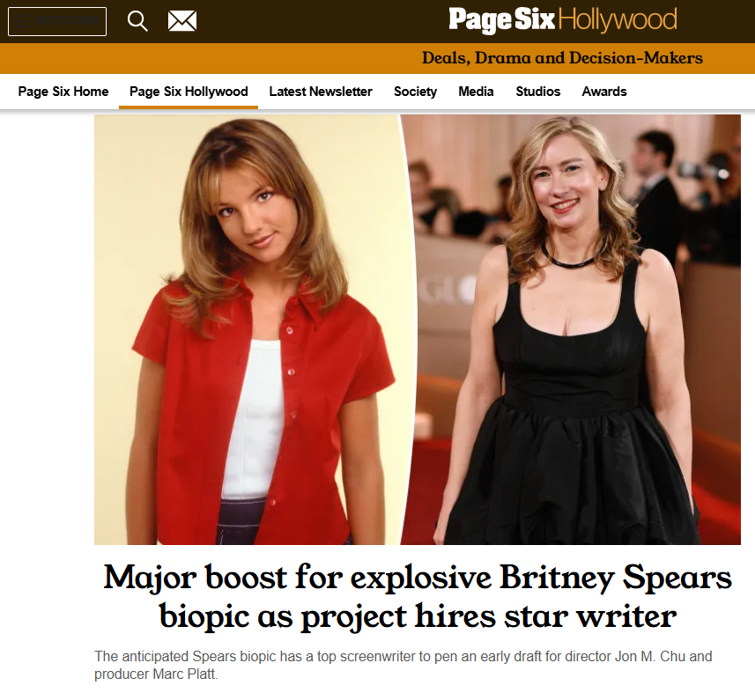Open the Awards section

click(604, 92)
